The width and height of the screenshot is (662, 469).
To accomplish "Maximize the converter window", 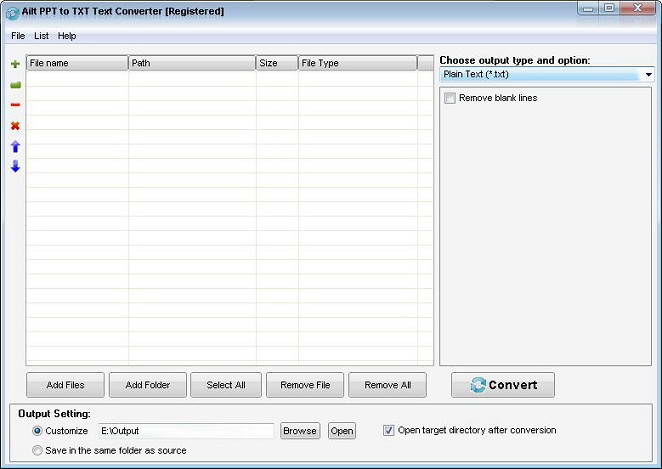I will 609,8.
